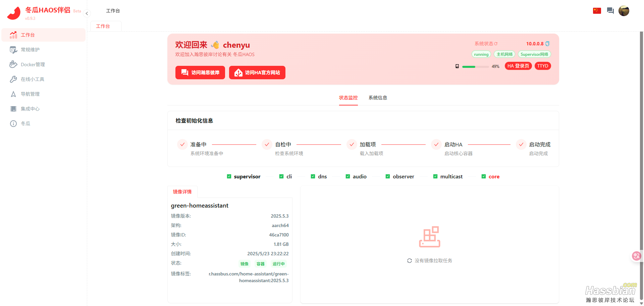The image size is (644, 306).
Task: Open 集成中心 in the sidebar
Action: pos(30,109)
